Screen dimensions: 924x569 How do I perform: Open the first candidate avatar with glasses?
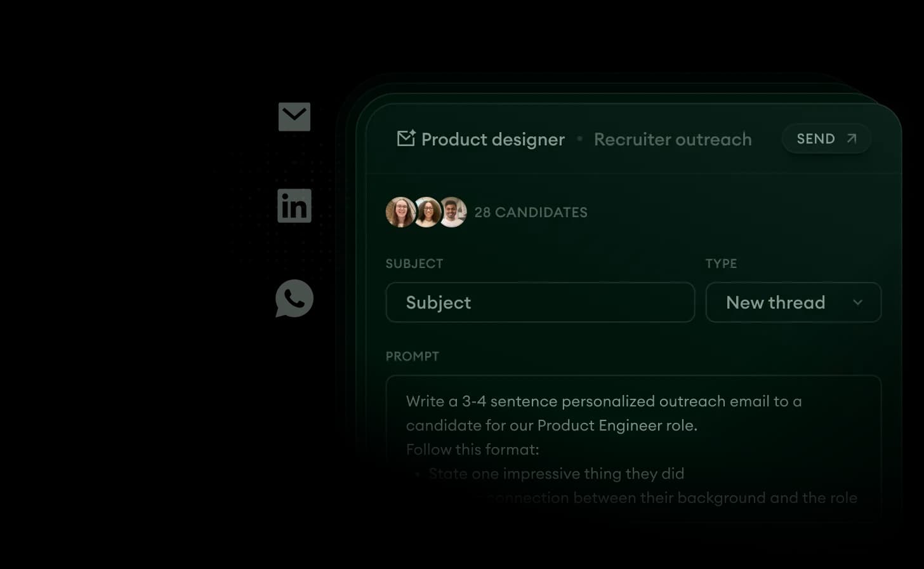(400, 212)
